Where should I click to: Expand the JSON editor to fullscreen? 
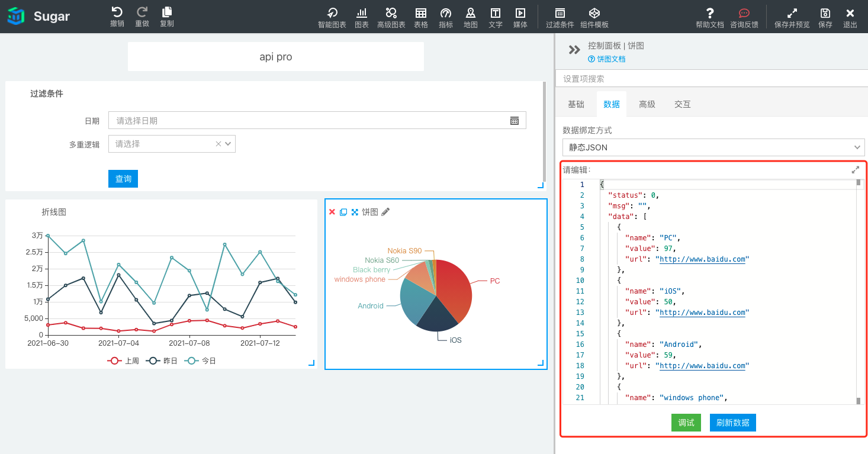[x=855, y=170]
